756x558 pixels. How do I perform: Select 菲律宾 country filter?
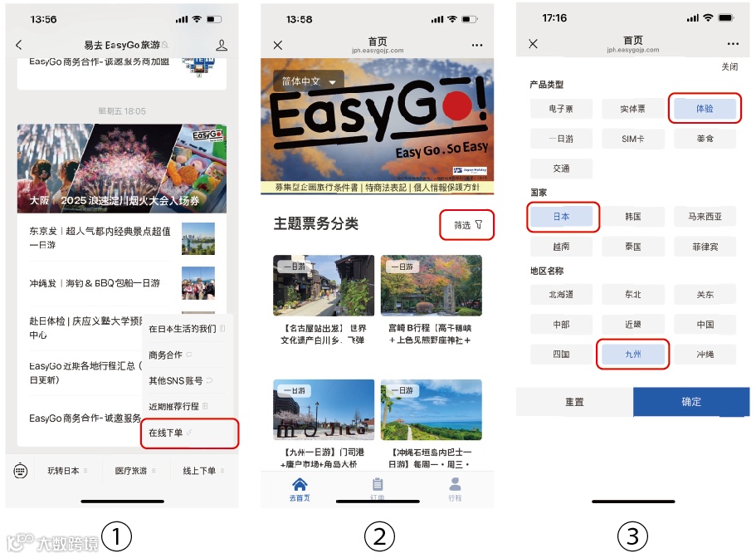(705, 247)
